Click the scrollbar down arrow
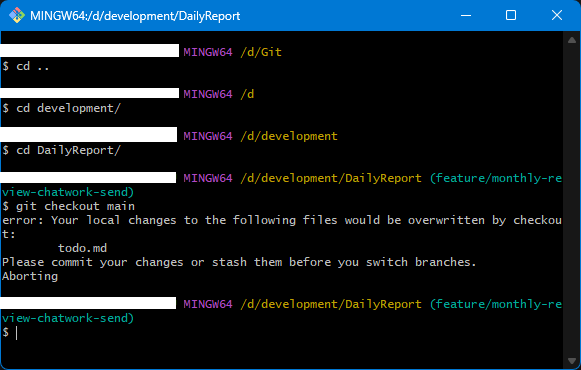The height and width of the screenshot is (370, 581). click(572, 361)
